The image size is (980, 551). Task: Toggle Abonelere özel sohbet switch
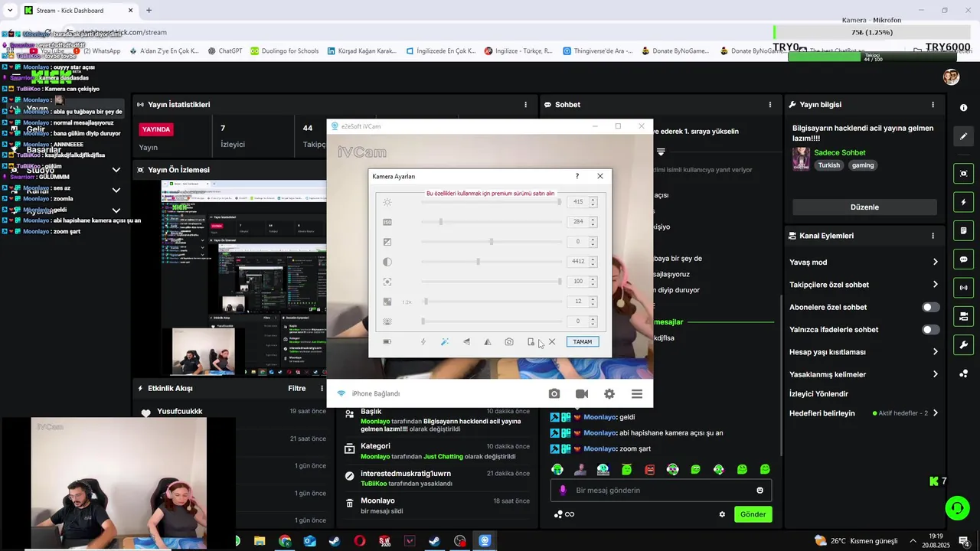click(930, 308)
